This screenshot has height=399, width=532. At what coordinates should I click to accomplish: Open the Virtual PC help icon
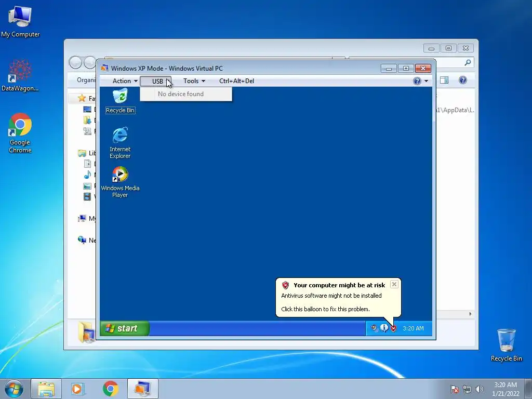tap(417, 81)
